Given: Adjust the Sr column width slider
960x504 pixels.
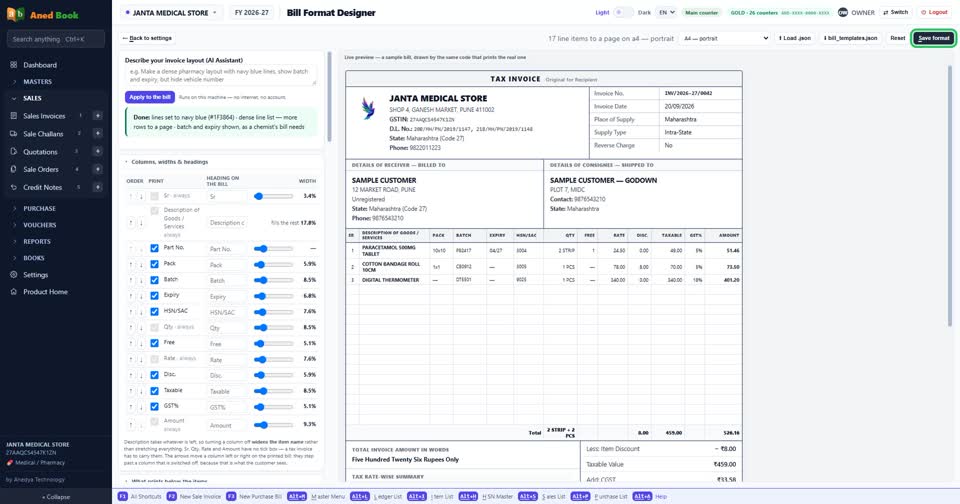Looking at the screenshot, I should coord(274,196).
